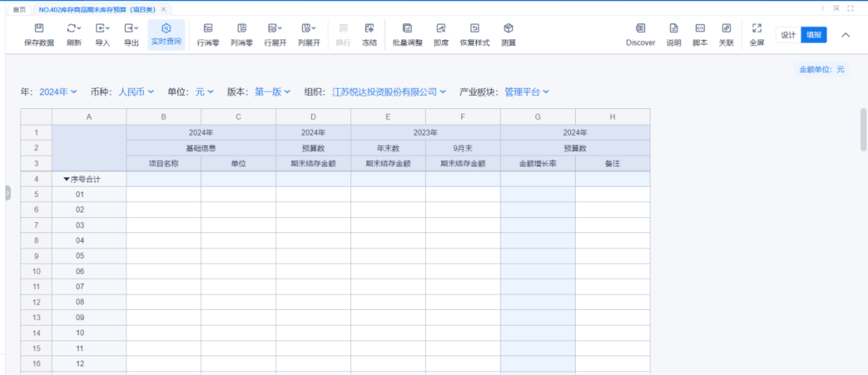Collapse the 序号合计 row group
This screenshot has width=868, height=375.
coord(67,179)
